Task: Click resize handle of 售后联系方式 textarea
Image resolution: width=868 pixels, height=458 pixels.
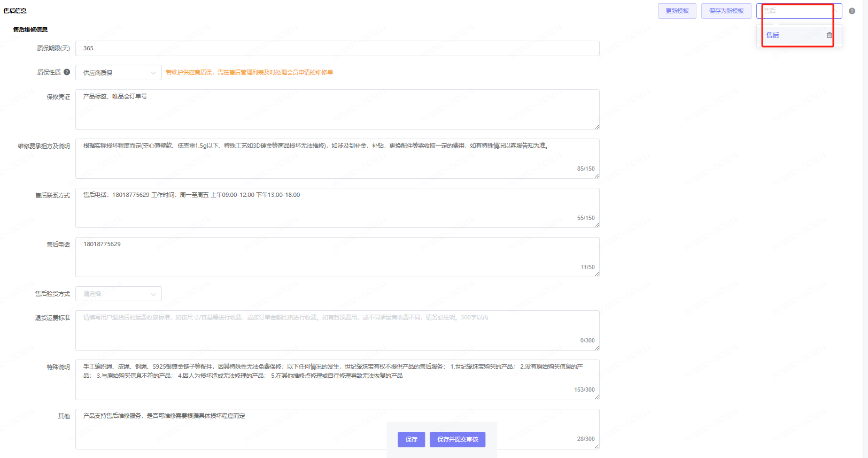Action: 596,225
